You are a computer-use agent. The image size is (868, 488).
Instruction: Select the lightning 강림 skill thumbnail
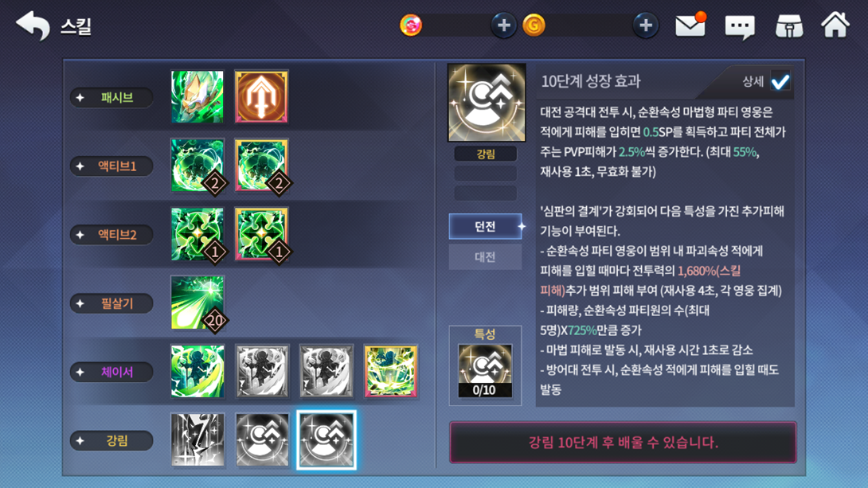coord(197,440)
